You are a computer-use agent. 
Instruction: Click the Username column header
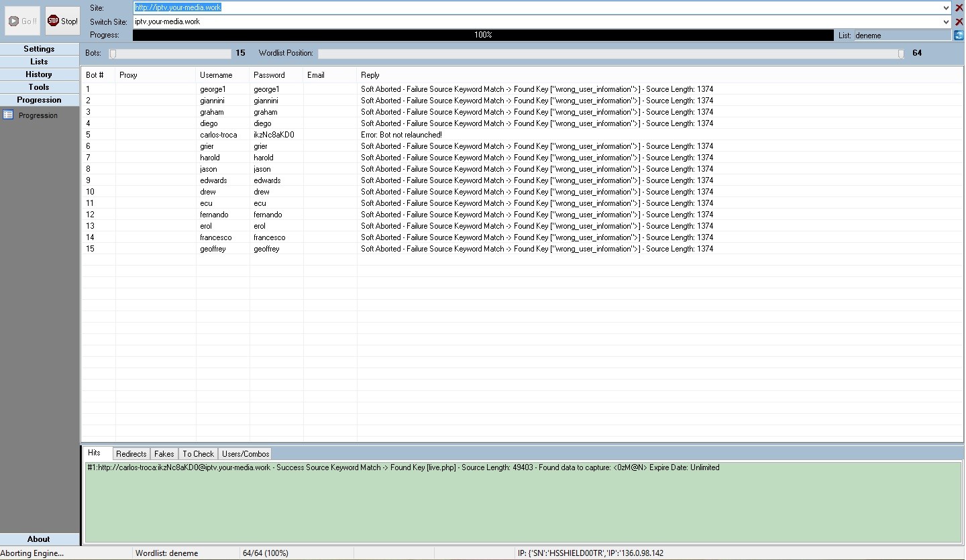point(216,75)
